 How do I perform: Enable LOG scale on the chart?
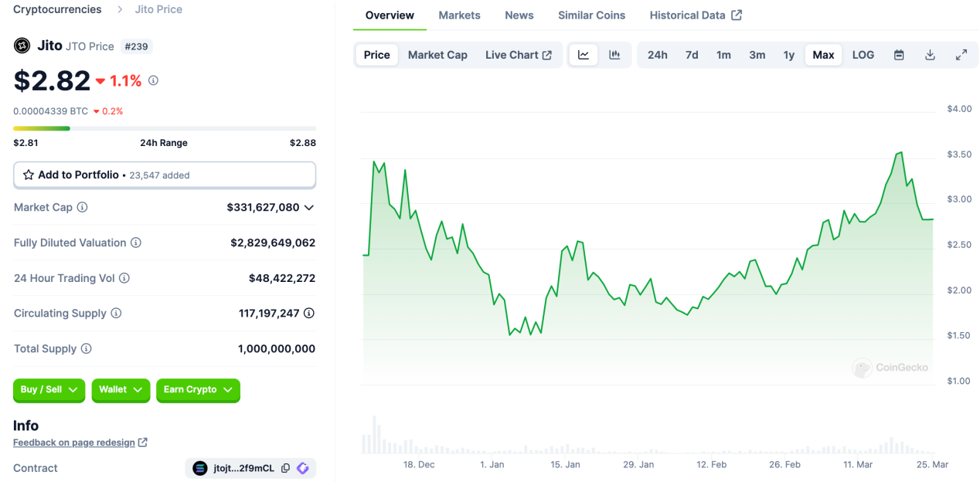pyautogui.click(x=863, y=55)
